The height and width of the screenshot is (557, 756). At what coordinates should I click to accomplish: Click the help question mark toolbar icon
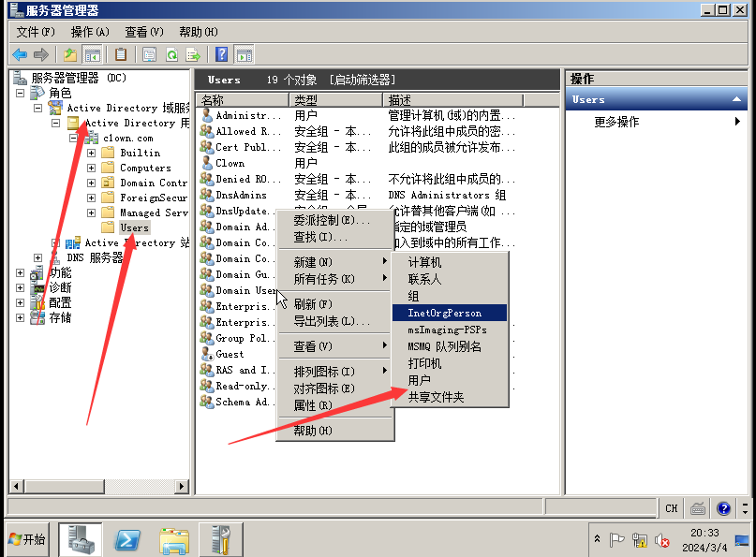pos(222,54)
